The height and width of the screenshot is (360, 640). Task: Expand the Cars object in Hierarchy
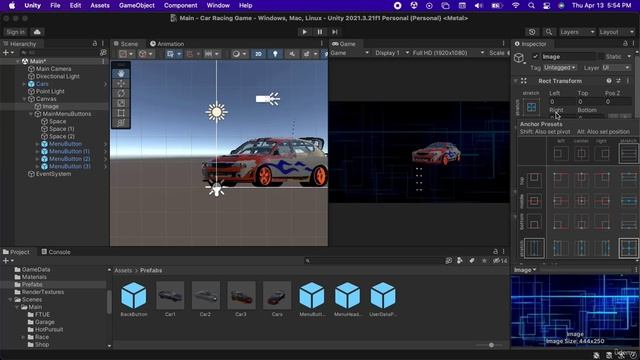pyautogui.click(x=24, y=84)
